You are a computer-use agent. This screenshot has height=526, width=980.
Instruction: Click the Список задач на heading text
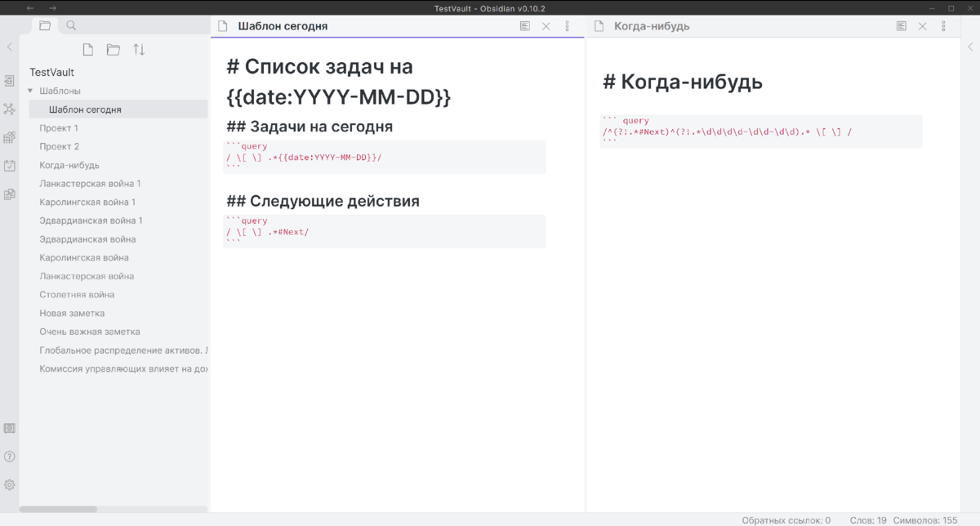329,67
